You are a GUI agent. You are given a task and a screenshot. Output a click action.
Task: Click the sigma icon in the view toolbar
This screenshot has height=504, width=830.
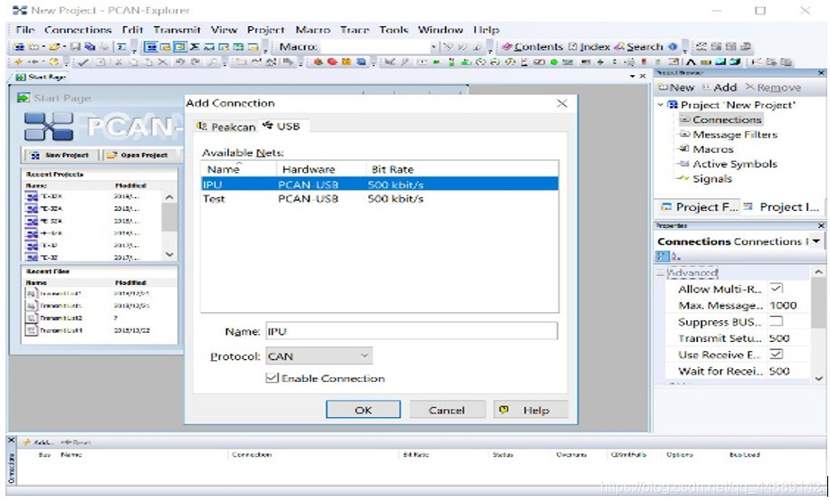pos(195,46)
